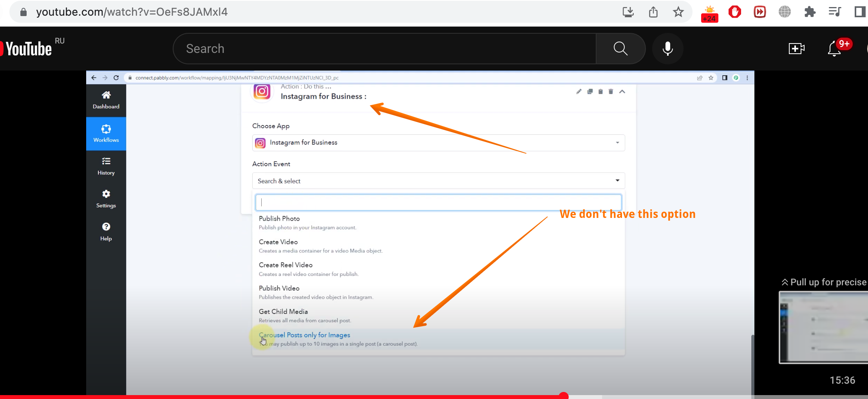Click the forward arrow in the Pabbly browser

[105, 78]
